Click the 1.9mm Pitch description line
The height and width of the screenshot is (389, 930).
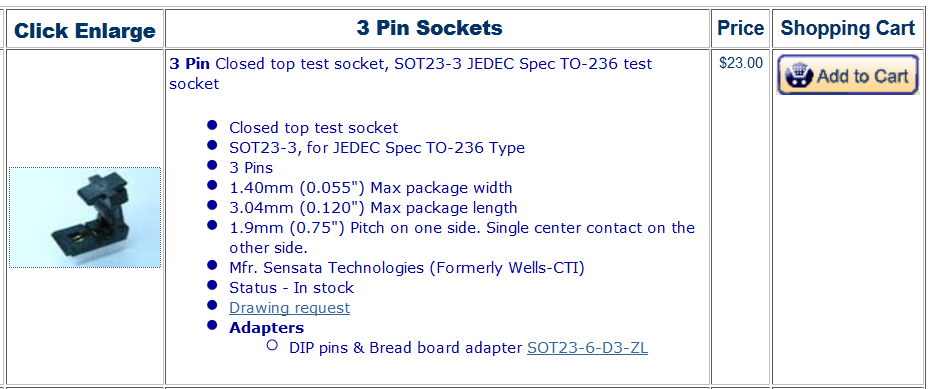[x=462, y=237]
